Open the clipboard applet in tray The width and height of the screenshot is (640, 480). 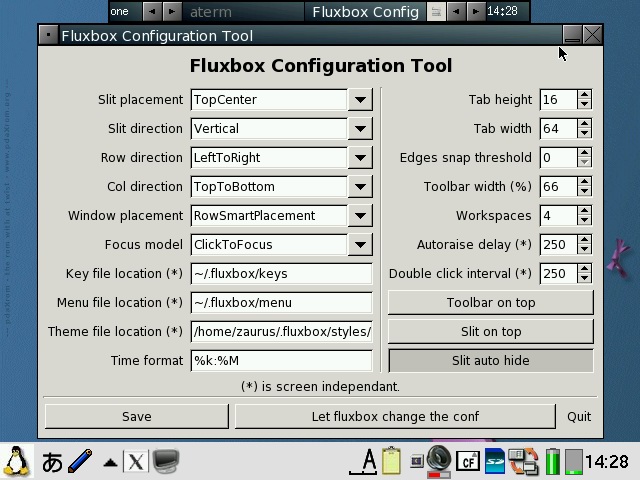pos(392,461)
